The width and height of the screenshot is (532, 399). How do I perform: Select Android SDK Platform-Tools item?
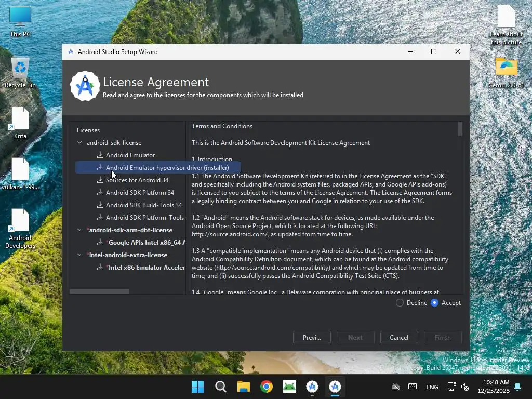(145, 218)
